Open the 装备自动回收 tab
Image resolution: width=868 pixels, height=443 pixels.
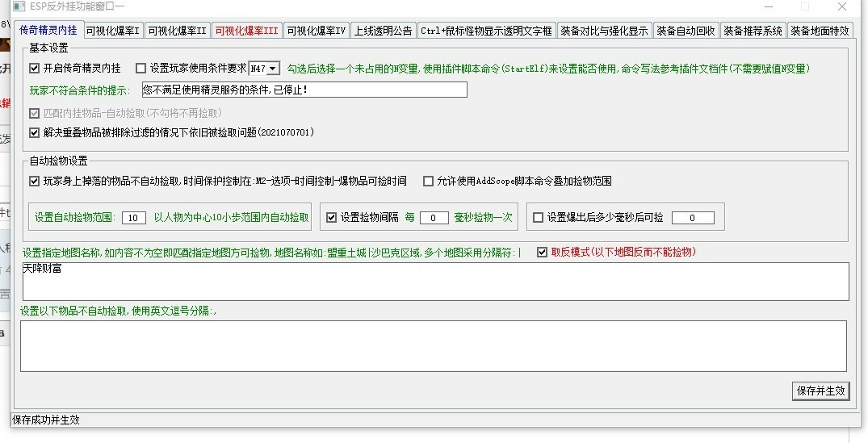pos(686,31)
